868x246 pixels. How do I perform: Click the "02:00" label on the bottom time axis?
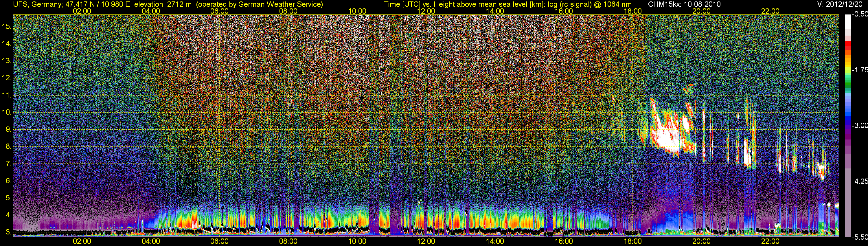(82, 241)
